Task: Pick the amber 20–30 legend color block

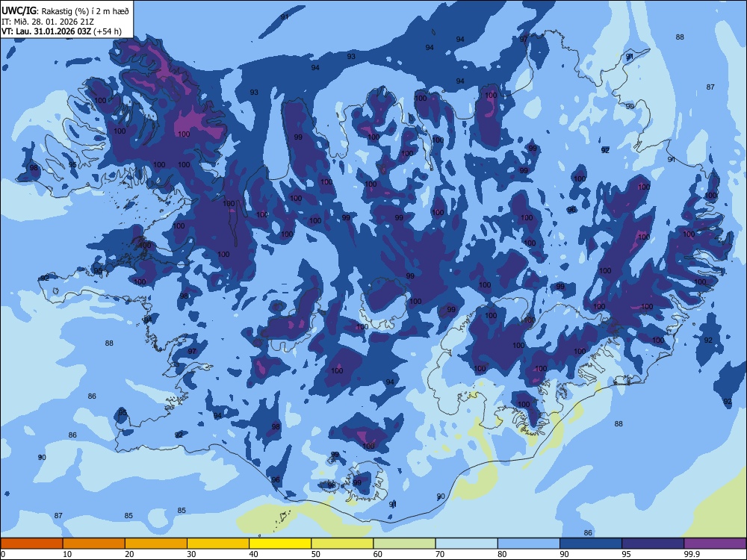Action: (156, 544)
